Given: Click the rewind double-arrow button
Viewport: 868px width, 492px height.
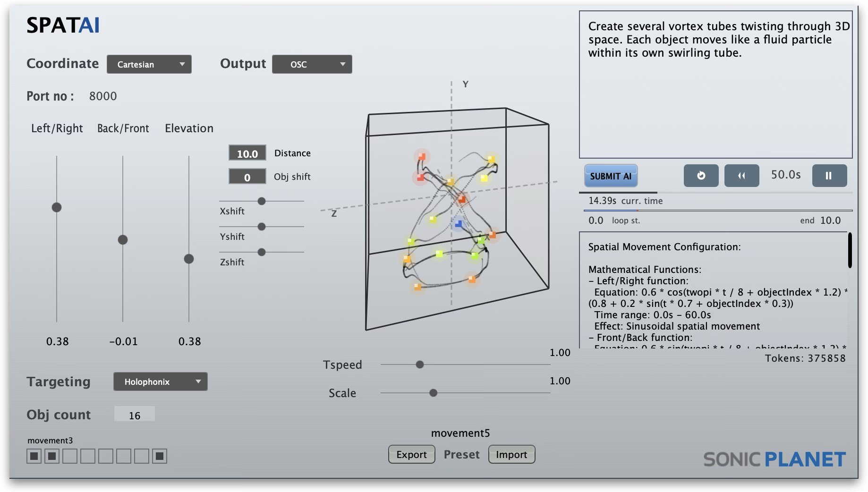Looking at the screenshot, I should (741, 176).
